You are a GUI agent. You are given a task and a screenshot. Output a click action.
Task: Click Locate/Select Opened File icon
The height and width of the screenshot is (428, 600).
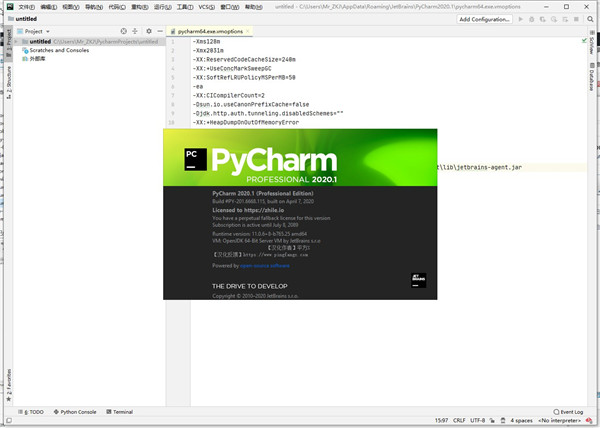click(124, 31)
